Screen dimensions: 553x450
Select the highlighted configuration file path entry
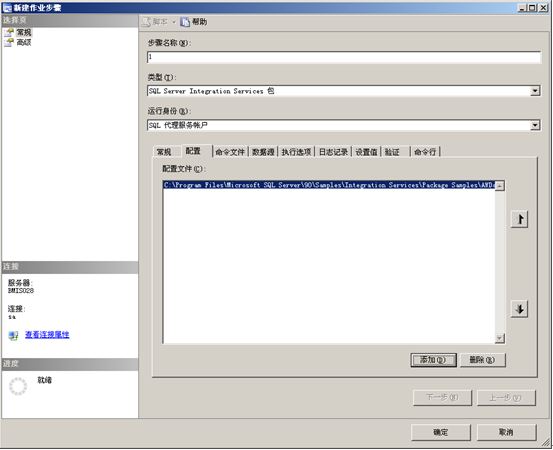pyautogui.click(x=329, y=185)
